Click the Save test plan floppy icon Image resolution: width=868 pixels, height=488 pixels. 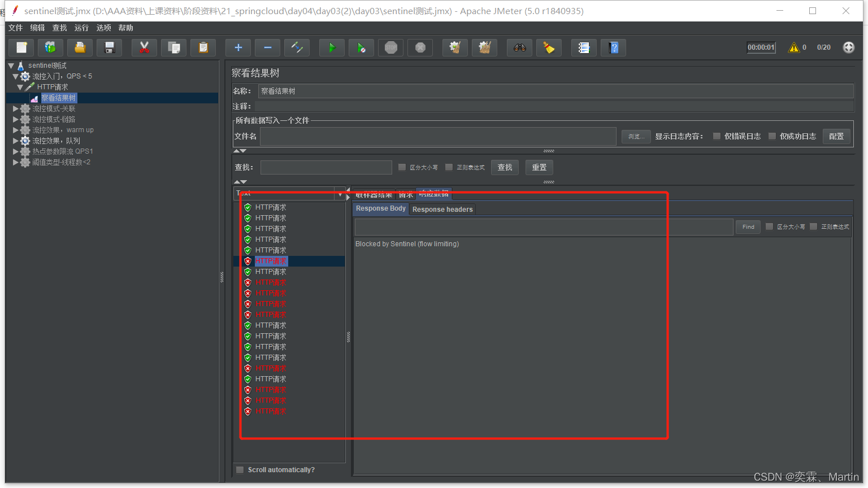(110, 48)
